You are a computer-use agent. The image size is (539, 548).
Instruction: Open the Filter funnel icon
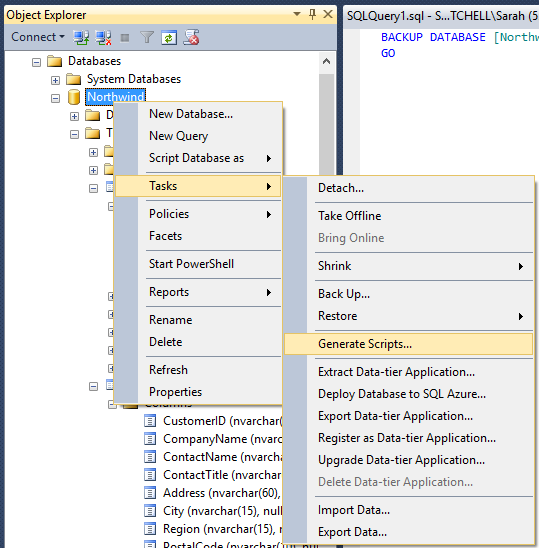(147, 37)
